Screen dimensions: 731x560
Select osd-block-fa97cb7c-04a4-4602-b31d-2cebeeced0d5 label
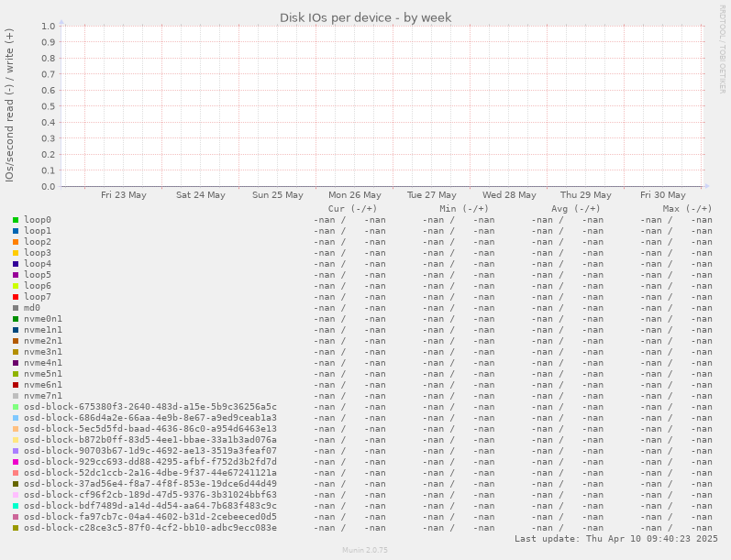pyautogui.click(x=150, y=517)
